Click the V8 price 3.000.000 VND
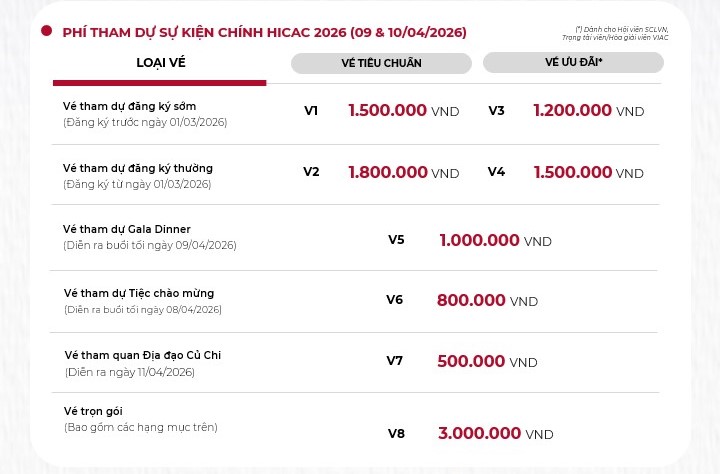 click(x=495, y=433)
